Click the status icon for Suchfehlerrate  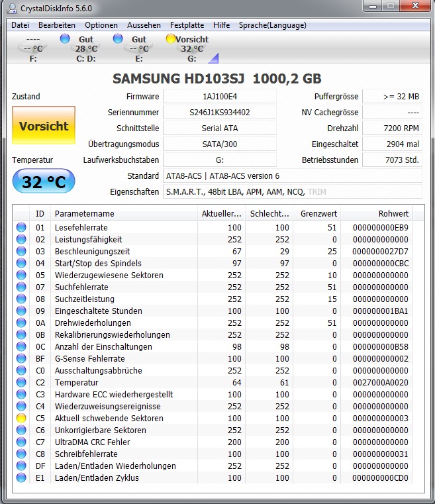coord(21,287)
